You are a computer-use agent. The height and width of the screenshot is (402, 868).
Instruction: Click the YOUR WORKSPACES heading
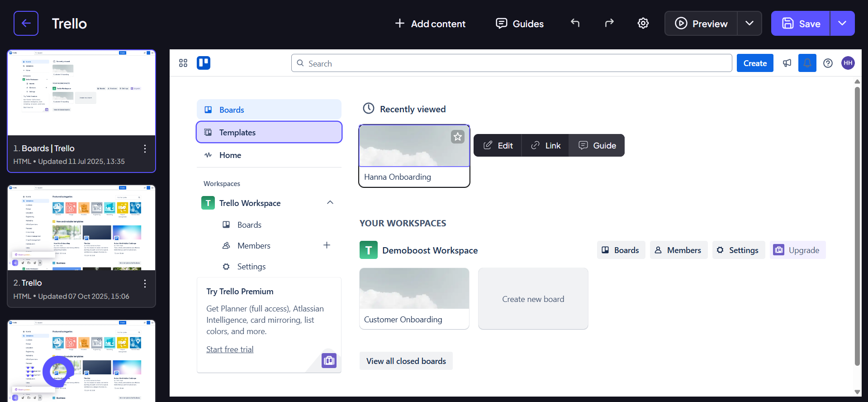[403, 223]
